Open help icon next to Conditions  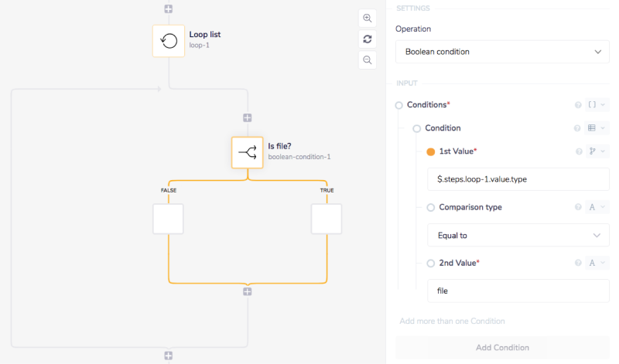(x=577, y=105)
